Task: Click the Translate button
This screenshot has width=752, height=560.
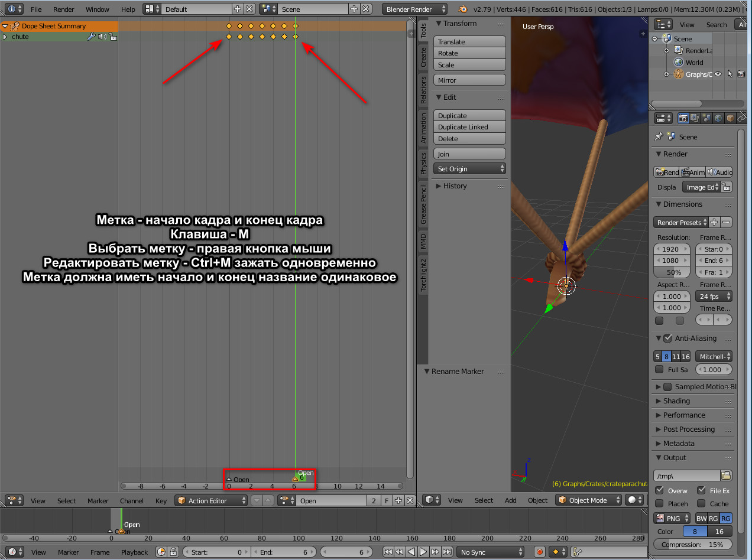Action: (469, 42)
